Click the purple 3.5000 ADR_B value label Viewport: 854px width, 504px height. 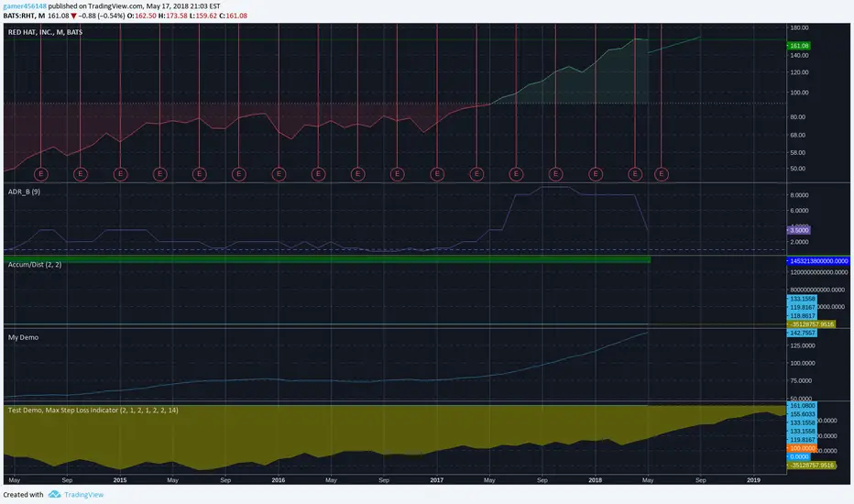pyautogui.click(x=799, y=230)
